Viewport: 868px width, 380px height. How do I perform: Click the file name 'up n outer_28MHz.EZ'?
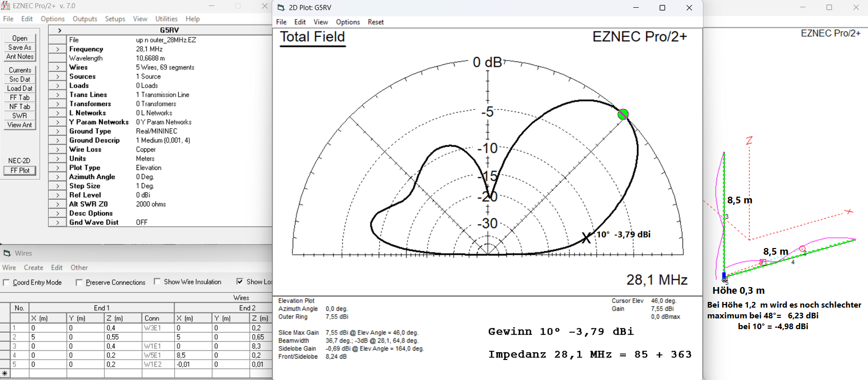[166, 40]
